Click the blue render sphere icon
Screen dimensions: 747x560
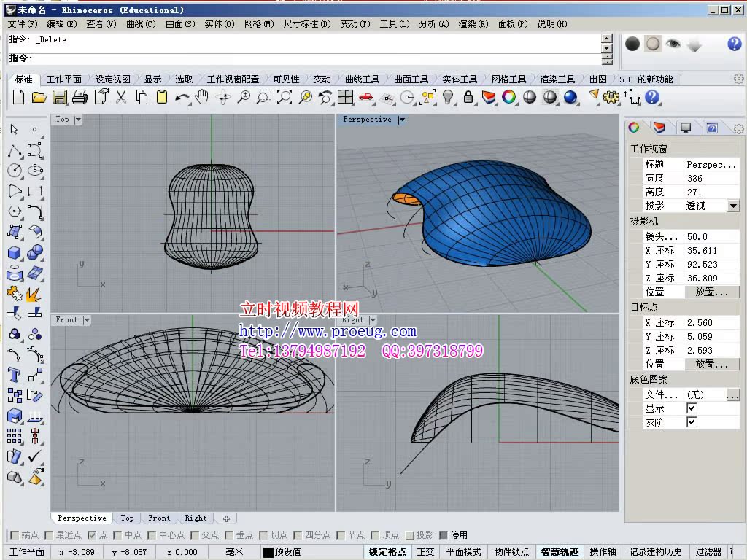(x=570, y=98)
